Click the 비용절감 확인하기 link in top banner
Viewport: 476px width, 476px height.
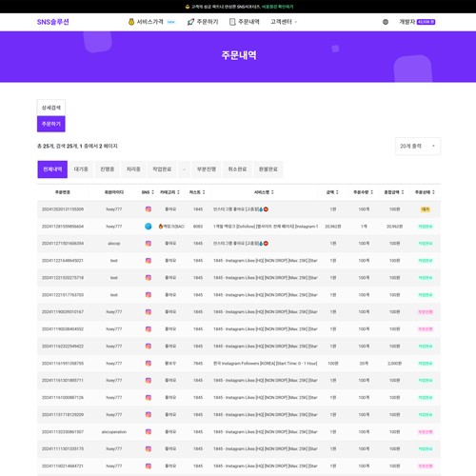pos(277,7)
